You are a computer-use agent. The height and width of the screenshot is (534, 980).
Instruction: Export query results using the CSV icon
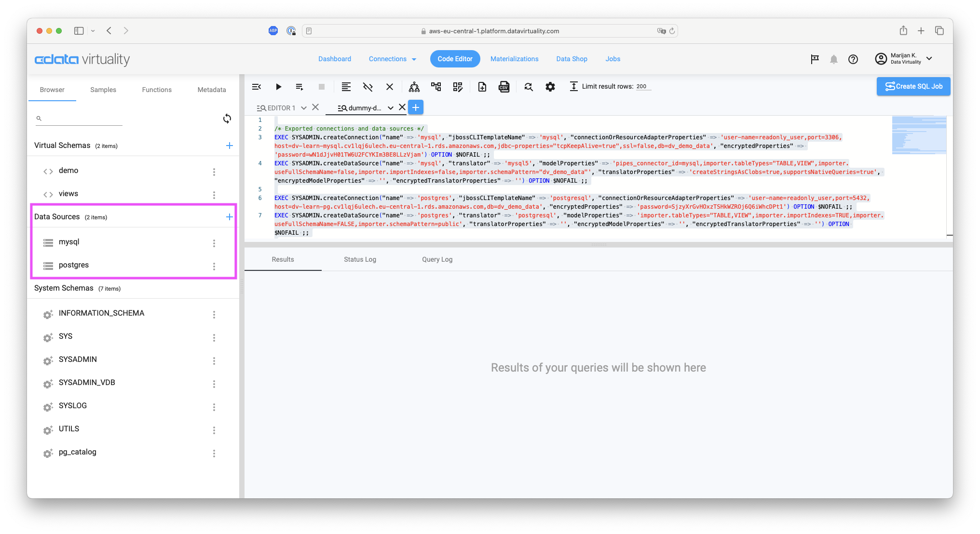point(504,87)
